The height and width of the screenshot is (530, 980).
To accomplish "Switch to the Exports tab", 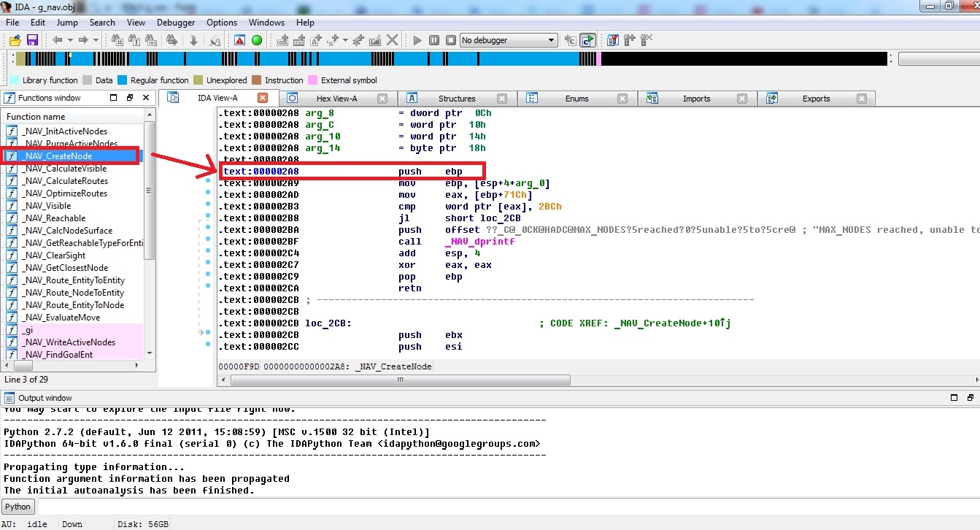I will point(816,99).
